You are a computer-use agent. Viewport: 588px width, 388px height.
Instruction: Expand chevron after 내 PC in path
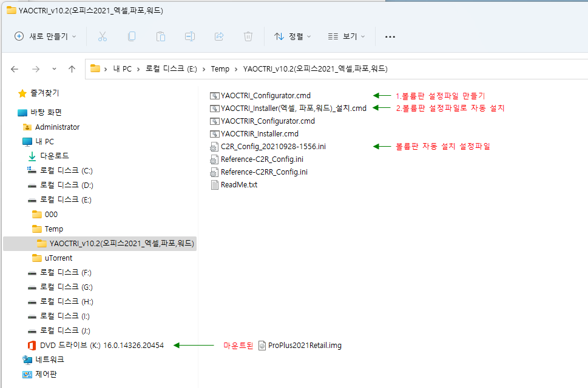138,69
